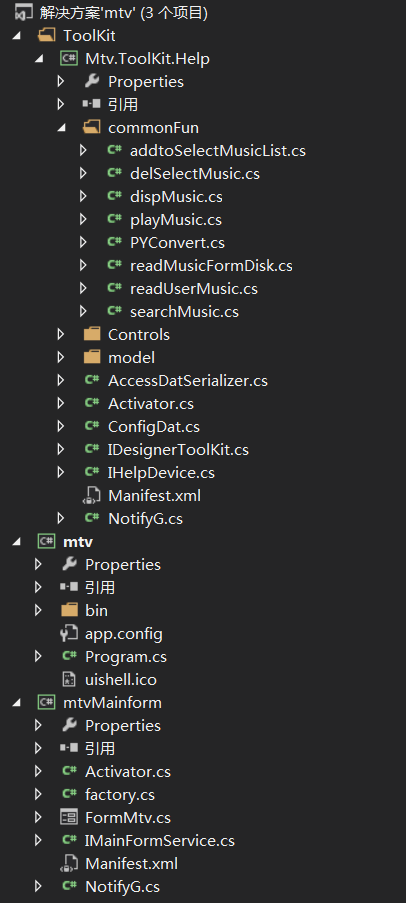Click the open folder icon for commonFun
This screenshot has height=903, width=406.
[92, 127]
